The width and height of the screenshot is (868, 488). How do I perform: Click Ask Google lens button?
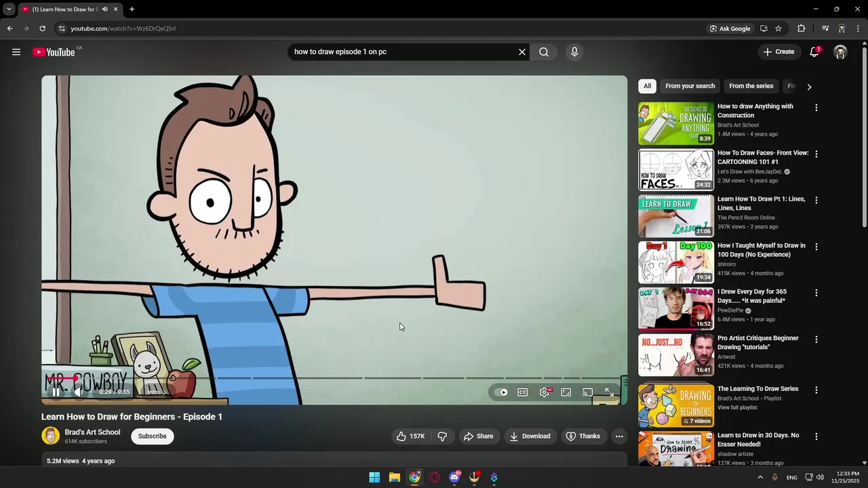pyautogui.click(x=730, y=28)
